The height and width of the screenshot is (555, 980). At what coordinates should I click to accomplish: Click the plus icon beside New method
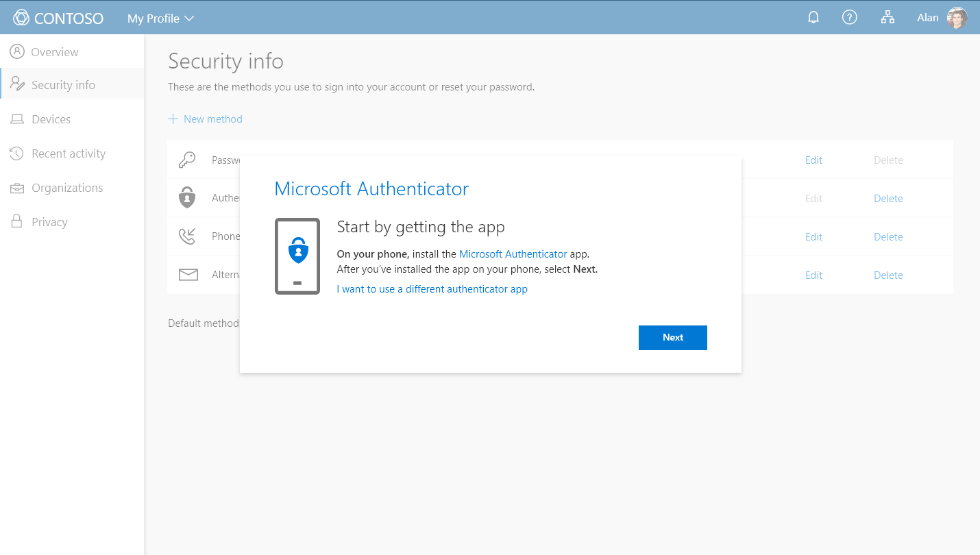coord(173,119)
